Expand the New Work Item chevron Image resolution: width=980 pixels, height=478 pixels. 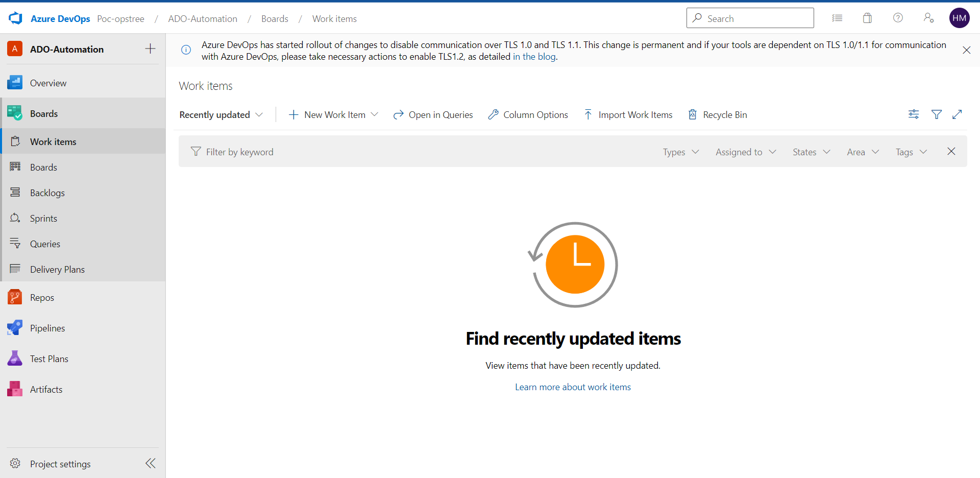pos(375,114)
